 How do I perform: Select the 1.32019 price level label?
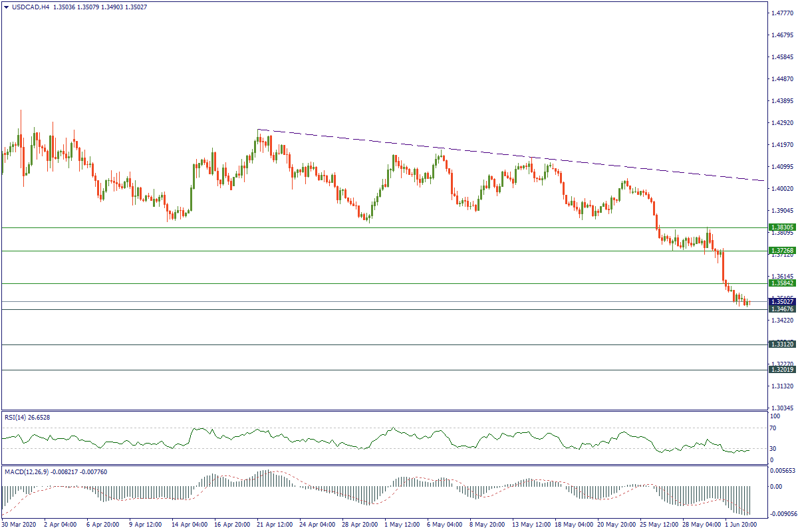coord(782,370)
